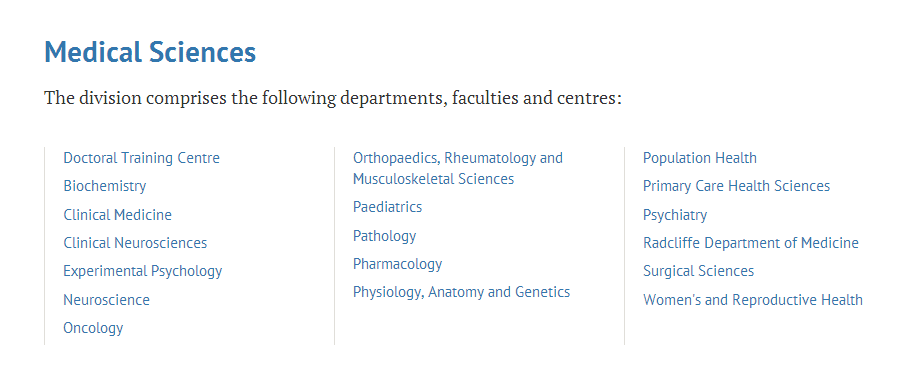
Task: Open the Population Health link
Action: click(x=700, y=157)
